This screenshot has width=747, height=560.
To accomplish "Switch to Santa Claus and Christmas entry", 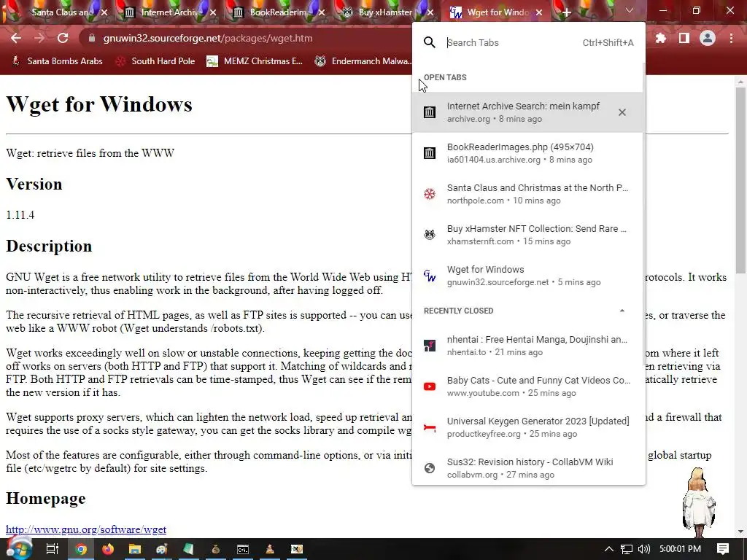I will tap(527, 194).
